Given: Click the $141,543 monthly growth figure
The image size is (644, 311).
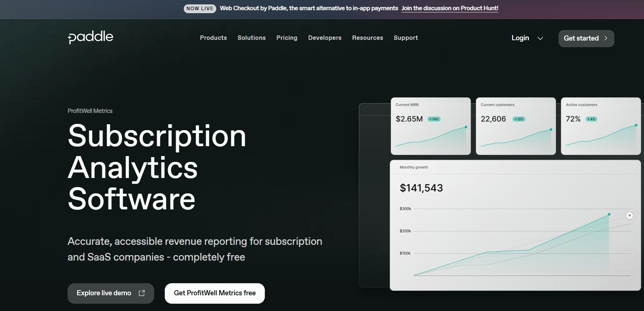Looking at the screenshot, I should click(x=421, y=188).
